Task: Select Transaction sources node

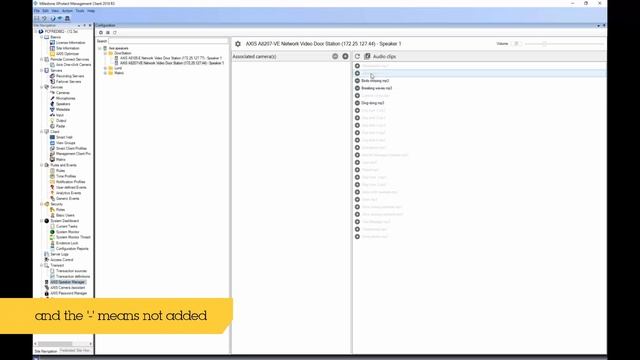Action: [71, 271]
